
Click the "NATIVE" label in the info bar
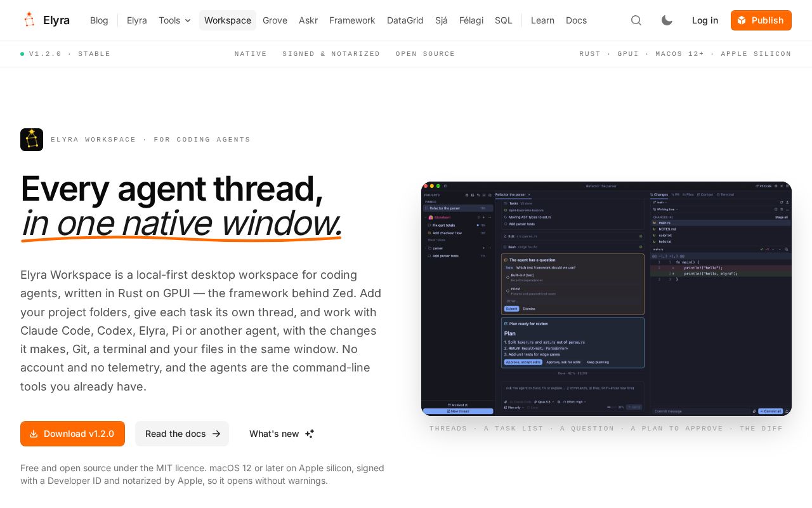point(251,54)
